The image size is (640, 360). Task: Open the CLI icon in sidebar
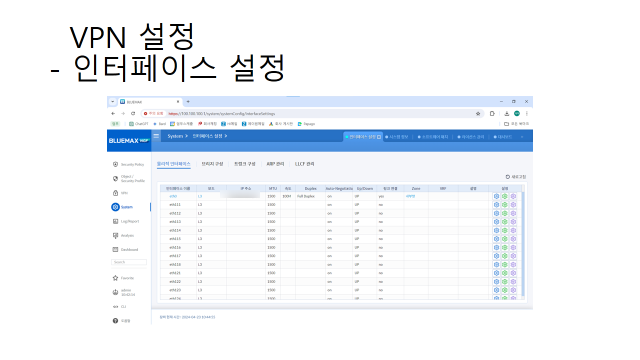click(116, 307)
